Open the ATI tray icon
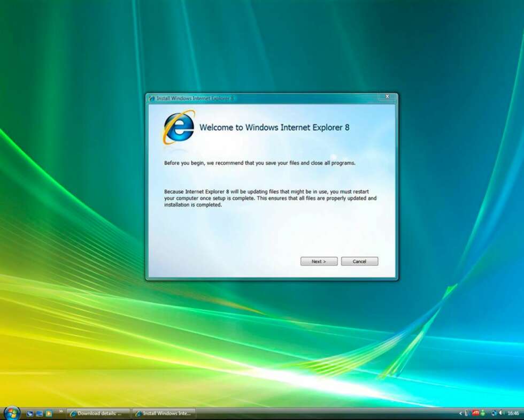Screen dimensions: 524x420 pyautogui.click(x=475, y=413)
